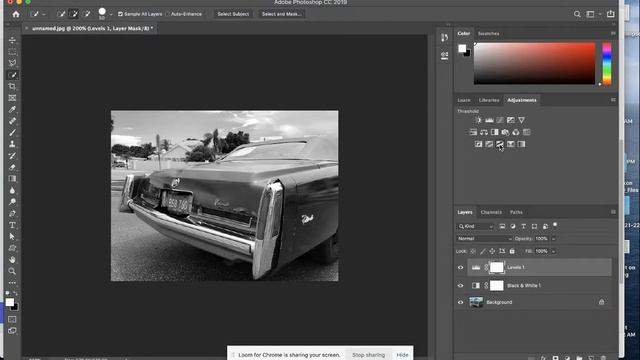Select the Clone Stamp tool
This screenshot has height=360, width=640.
tap(12, 144)
